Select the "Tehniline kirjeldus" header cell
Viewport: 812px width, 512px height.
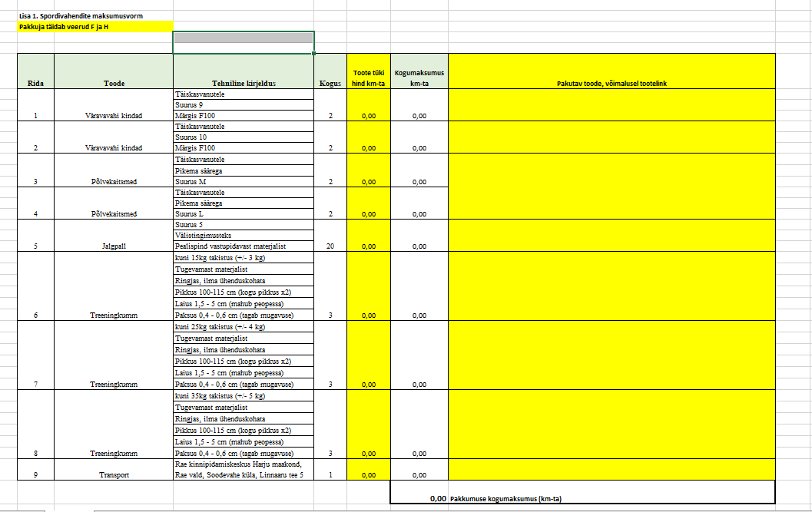coord(244,83)
